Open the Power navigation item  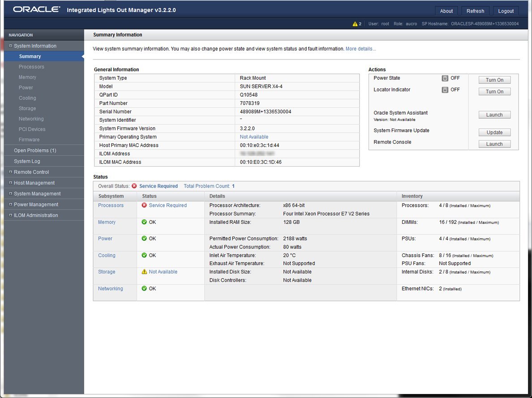coord(26,88)
